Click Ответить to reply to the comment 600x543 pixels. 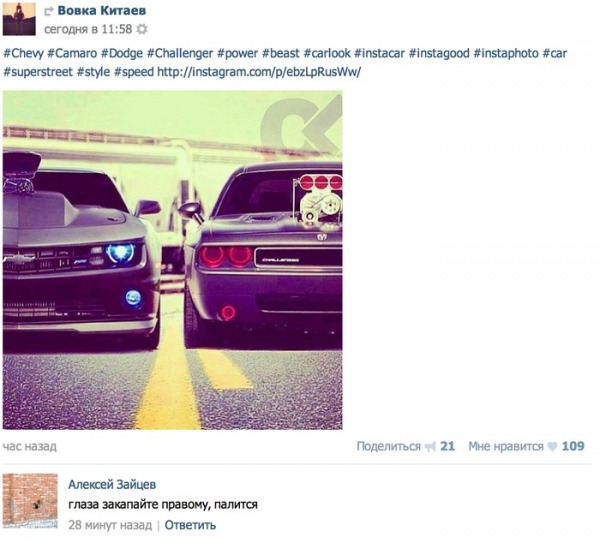(x=190, y=525)
